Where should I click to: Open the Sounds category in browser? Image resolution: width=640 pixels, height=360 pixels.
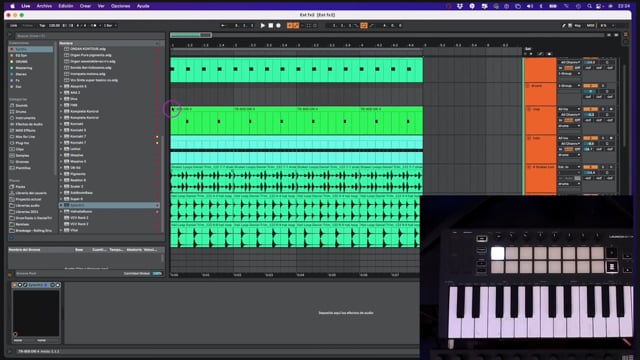click(22, 105)
